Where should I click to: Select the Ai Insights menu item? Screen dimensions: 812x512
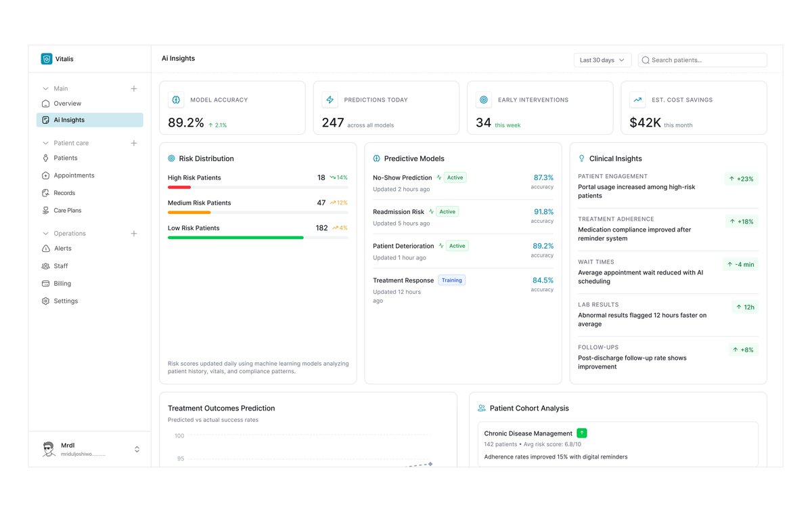90,120
